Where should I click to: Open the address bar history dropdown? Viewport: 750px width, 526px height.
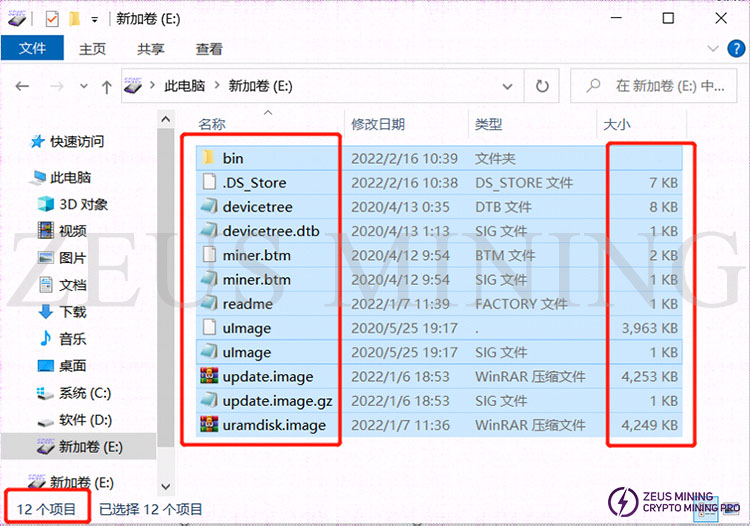[x=507, y=87]
